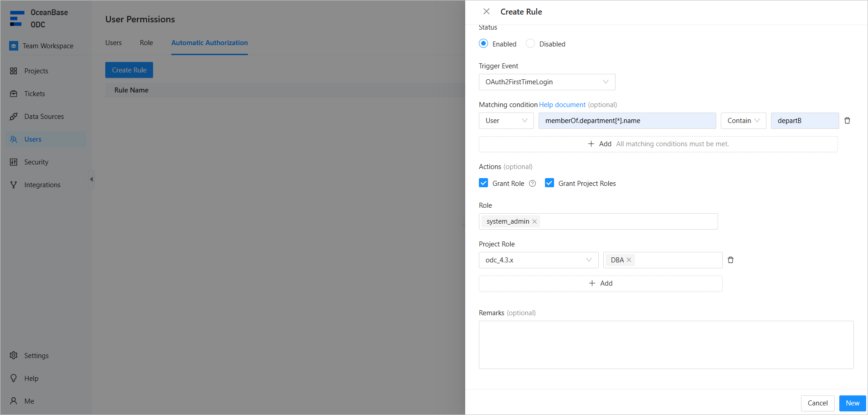The image size is (868, 415).
Task: Open the Trigger Event dropdown
Action: [x=547, y=82]
